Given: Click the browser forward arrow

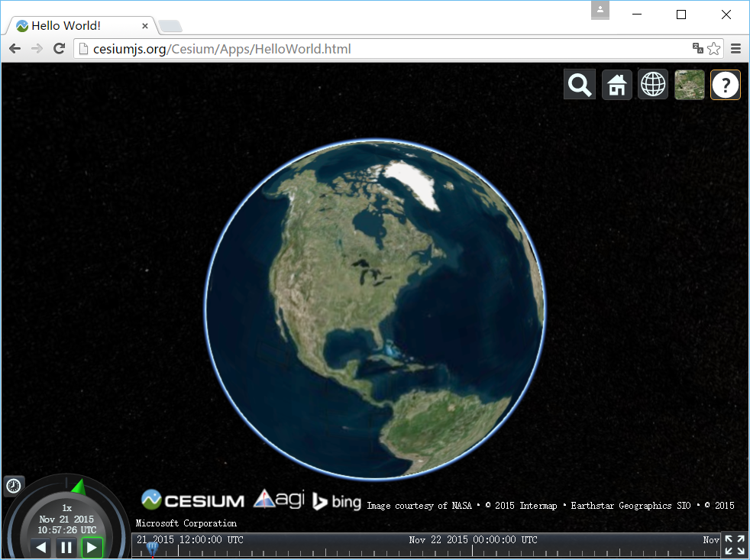Looking at the screenshot, I should [37, 48].
